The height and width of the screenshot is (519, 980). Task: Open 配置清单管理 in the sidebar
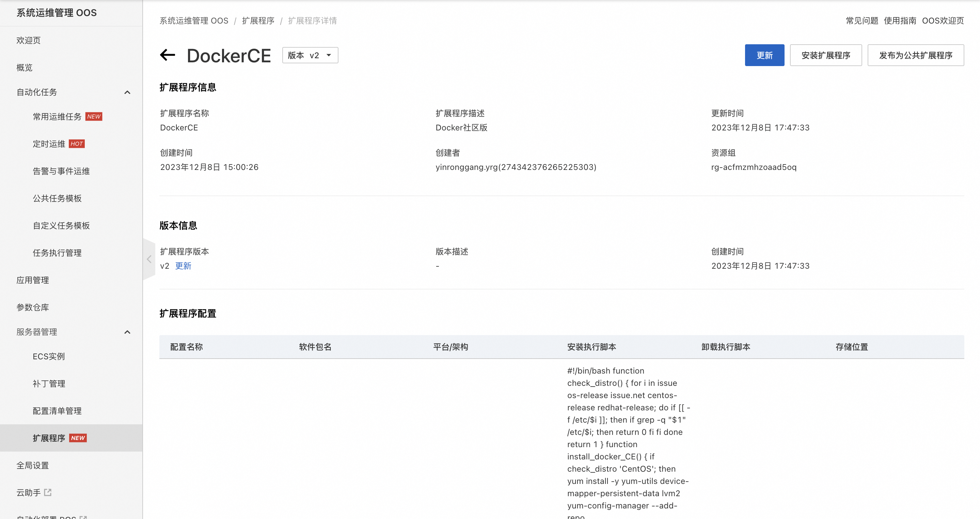click(x=57, y=411)
